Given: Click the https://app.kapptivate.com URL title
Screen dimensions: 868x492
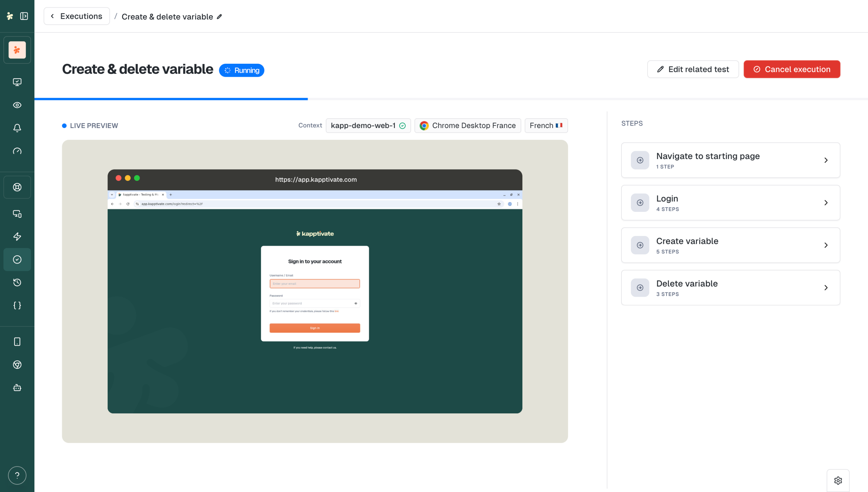Looking at the screenshot, I should pos(316,180).
